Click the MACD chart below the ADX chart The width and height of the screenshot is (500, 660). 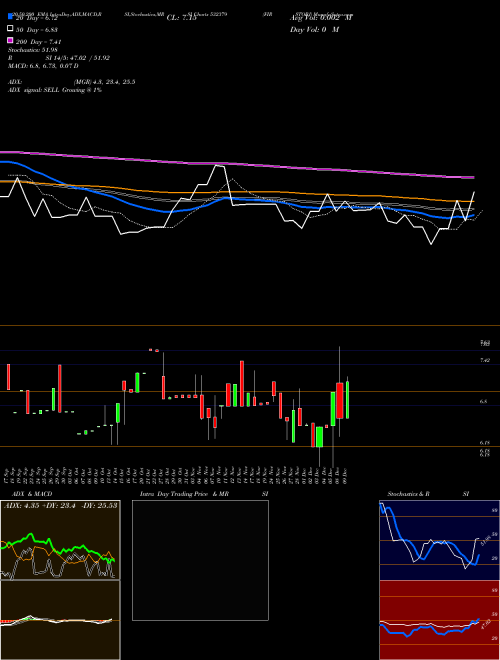click(60, 620)
